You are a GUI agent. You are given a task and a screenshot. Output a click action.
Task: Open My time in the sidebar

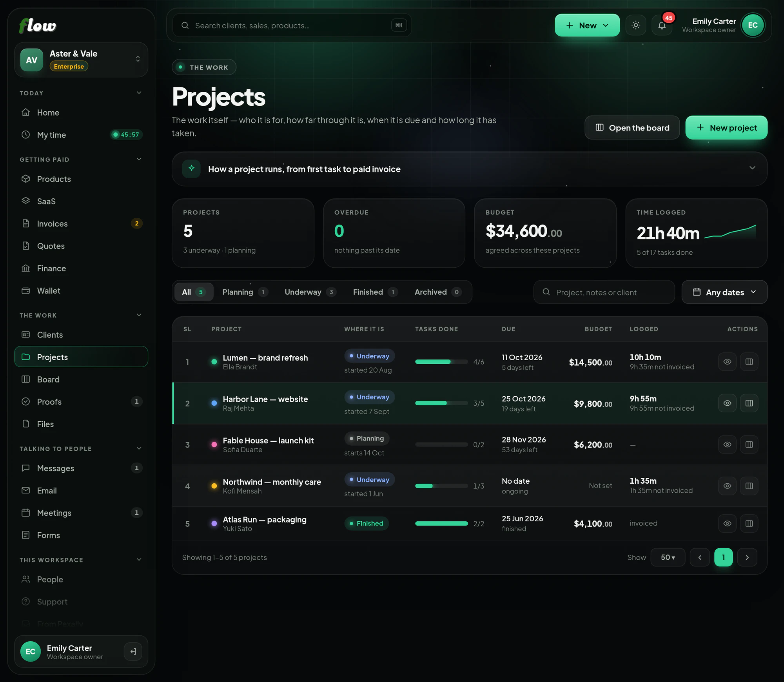pyautogui.click(x=81, y=135)
